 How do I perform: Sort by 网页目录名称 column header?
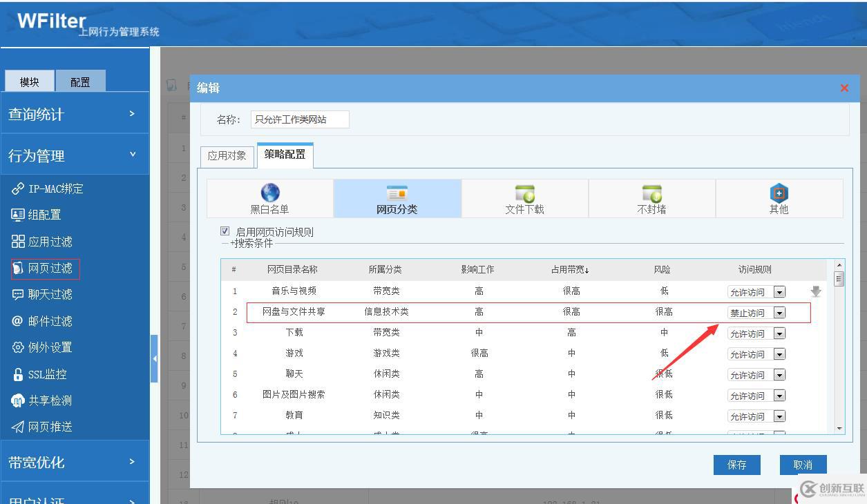pyautogui.click(x=292, y=269)
